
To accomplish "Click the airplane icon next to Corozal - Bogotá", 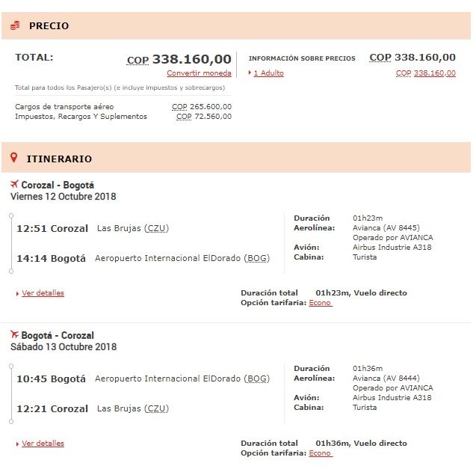I will [14, 184].
